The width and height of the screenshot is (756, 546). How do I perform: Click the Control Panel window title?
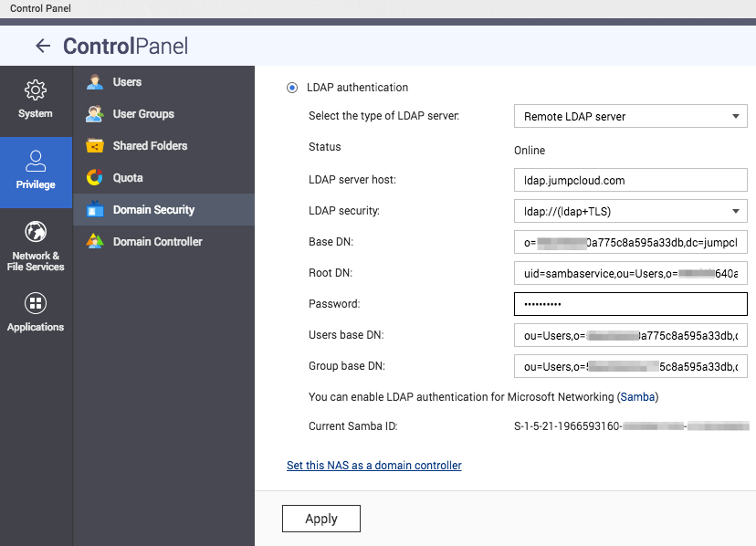pyautogui.click(x=40, y=8)
